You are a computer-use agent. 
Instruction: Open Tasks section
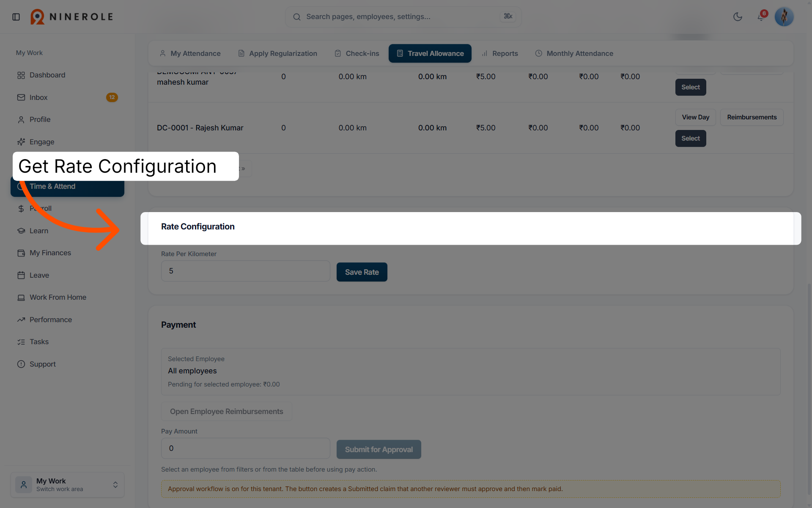[68, 342]
